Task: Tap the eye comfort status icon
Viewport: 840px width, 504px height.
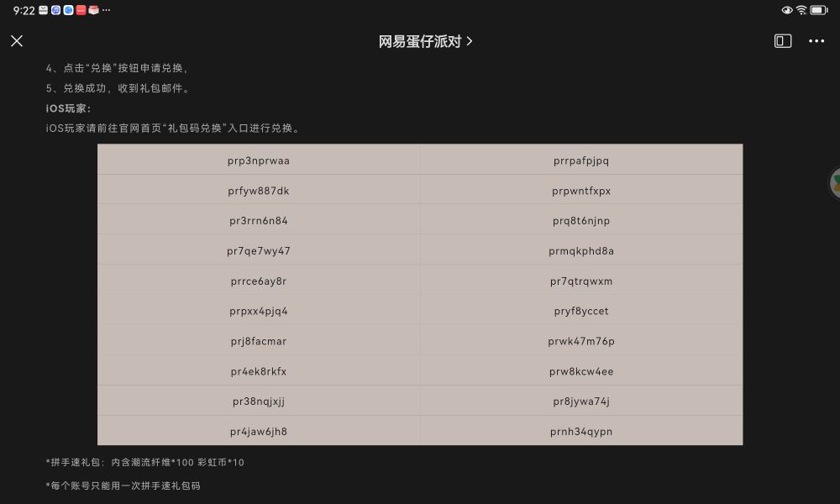Action: (787, 10)
